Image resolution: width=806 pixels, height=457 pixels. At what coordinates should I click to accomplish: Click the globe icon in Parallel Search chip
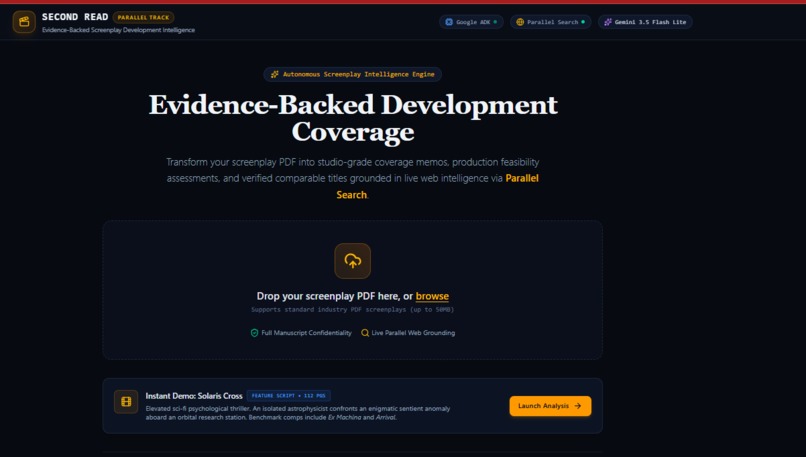(520, 22)
